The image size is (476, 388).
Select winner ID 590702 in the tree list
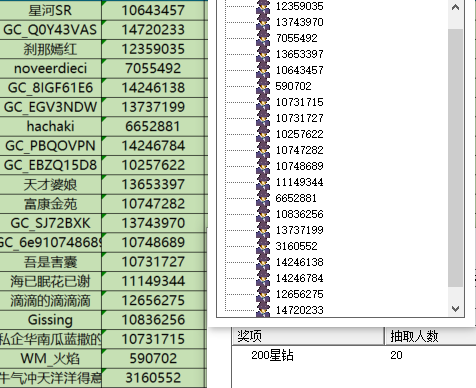tap(293, 86)
